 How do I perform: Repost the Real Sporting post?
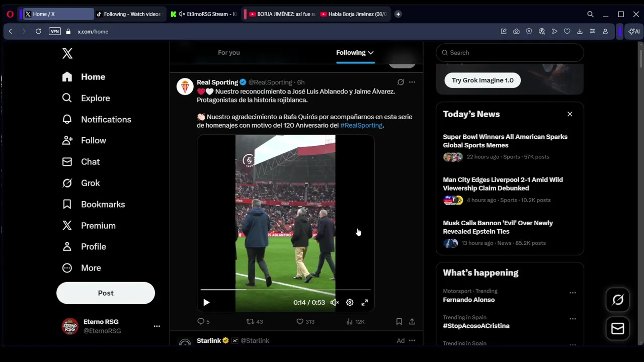coord(255,321)
